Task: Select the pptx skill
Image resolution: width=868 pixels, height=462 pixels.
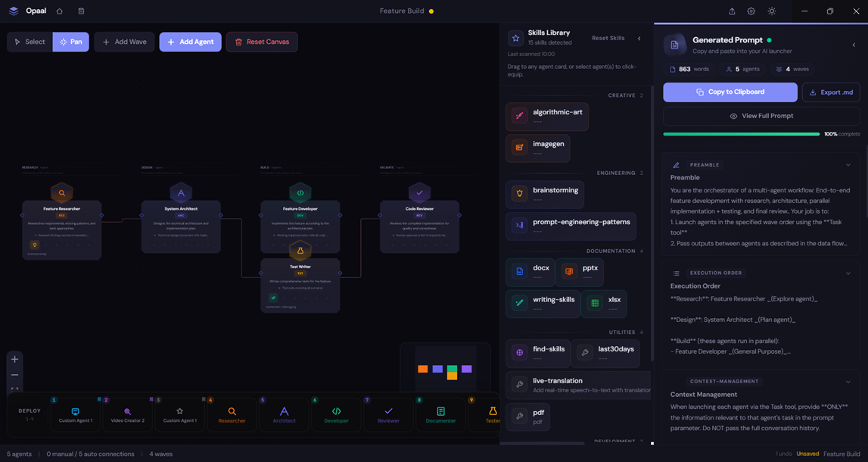Action: tap(580, 272)
